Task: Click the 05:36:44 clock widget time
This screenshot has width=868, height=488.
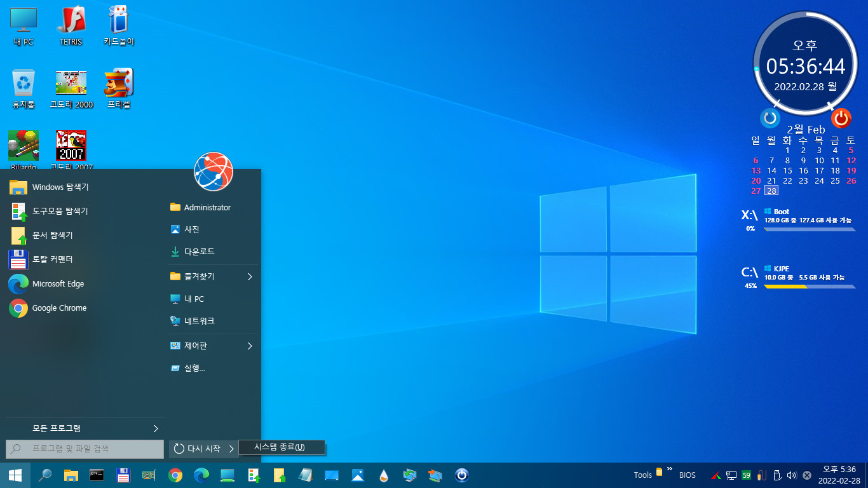Action: [x=806, y=67]
